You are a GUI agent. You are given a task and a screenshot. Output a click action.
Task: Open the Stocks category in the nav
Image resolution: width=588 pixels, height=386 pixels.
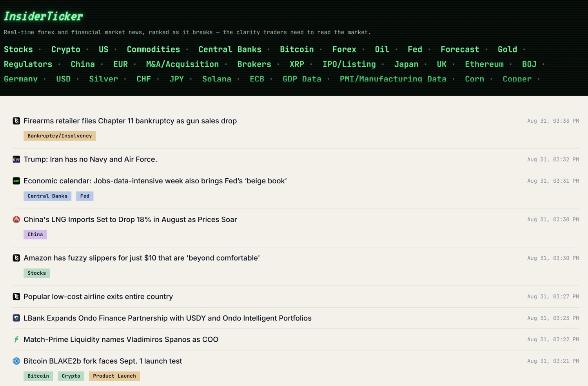18,49
